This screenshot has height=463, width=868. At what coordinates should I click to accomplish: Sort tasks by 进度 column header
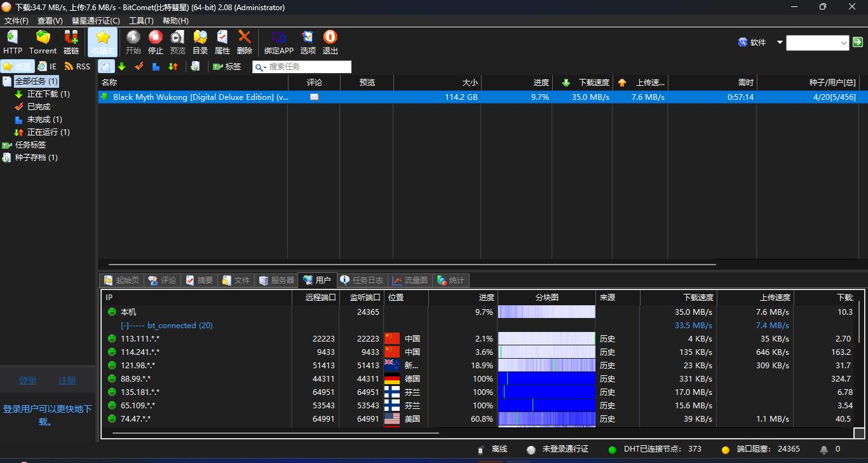[517, 83]
